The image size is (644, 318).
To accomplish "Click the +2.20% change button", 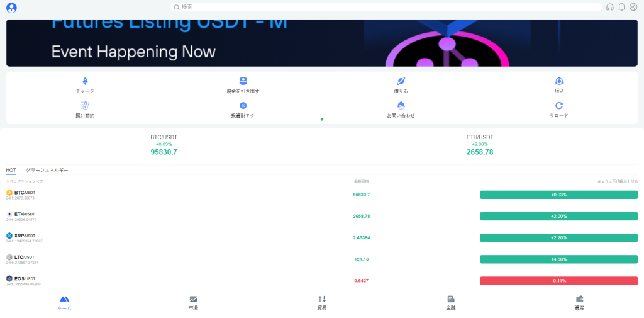I will [558, 238].
